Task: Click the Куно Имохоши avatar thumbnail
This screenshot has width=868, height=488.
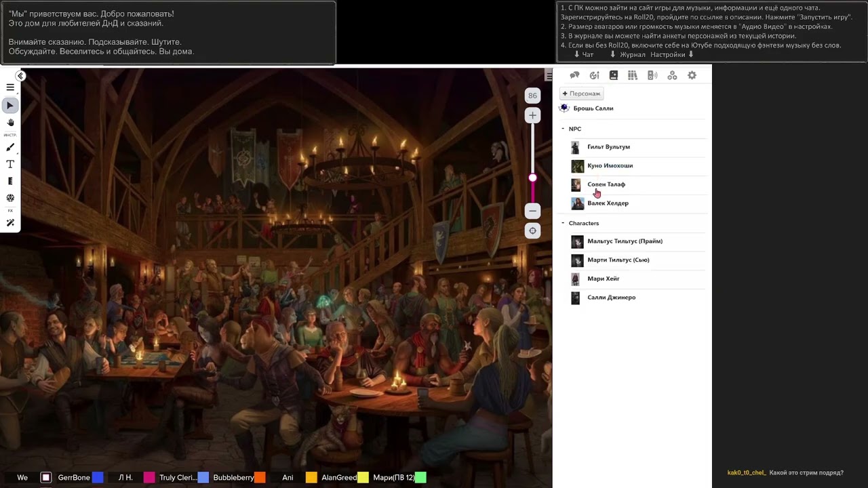Action: coord(577,166)
